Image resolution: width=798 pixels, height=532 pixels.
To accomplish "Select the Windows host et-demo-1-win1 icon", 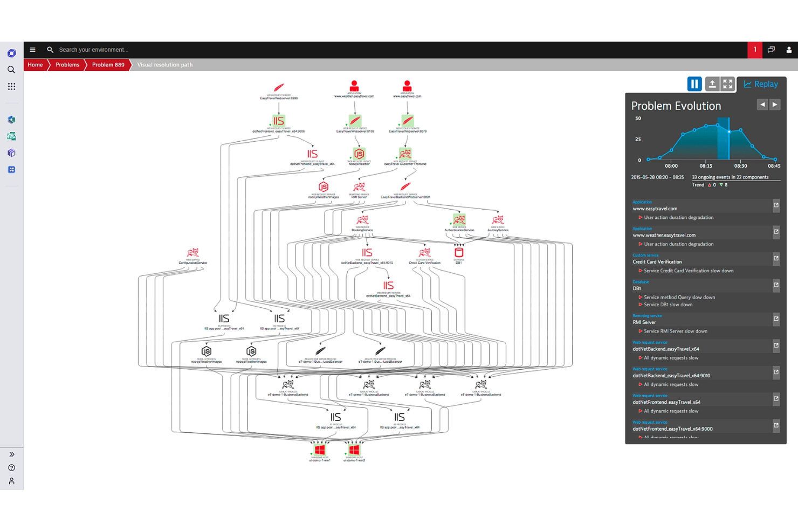I will point(319,448).
